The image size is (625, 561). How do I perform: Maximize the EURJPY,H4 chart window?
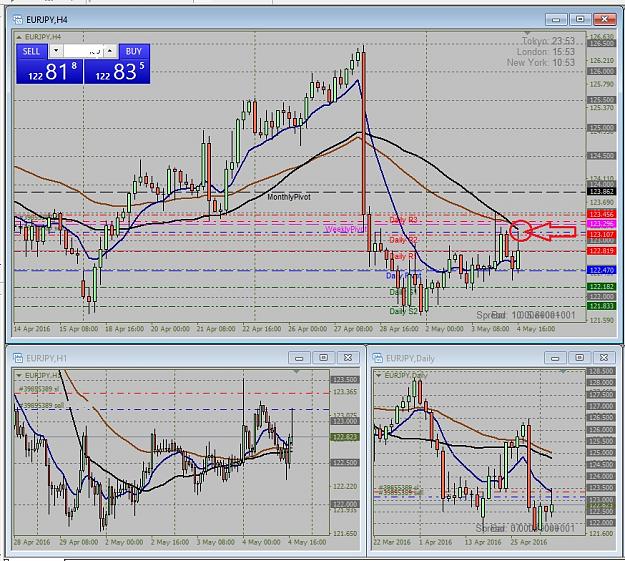pyautogui.click(x=580, y=19)
